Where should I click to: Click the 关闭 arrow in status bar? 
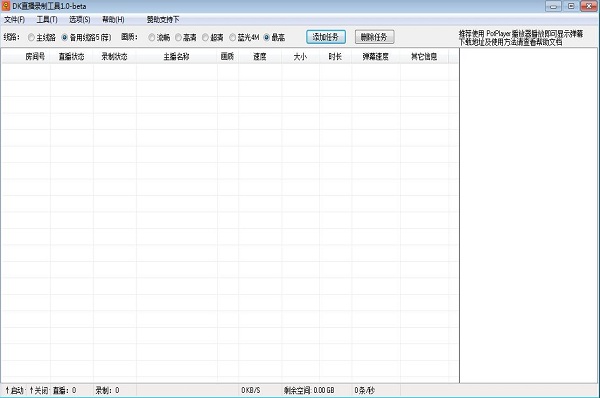click(31, 390)
